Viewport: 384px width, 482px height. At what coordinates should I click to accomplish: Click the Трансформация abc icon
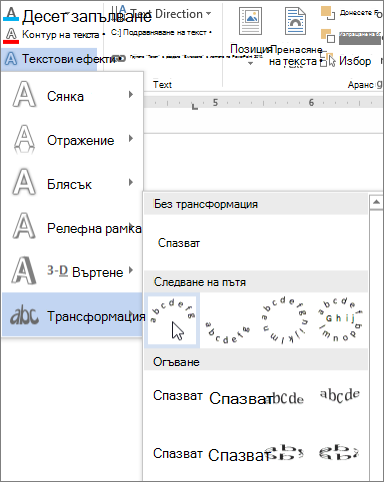(x=24, y=315)
